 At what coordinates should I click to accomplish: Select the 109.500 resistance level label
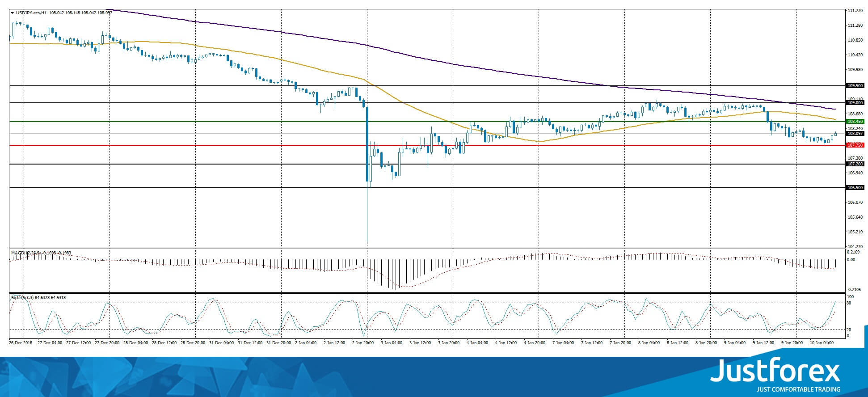click(855, 86)
